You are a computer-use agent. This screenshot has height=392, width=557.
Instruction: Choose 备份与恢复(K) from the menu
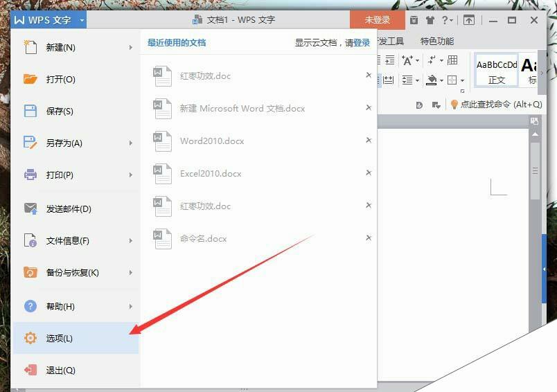click(x=76, y=273)
